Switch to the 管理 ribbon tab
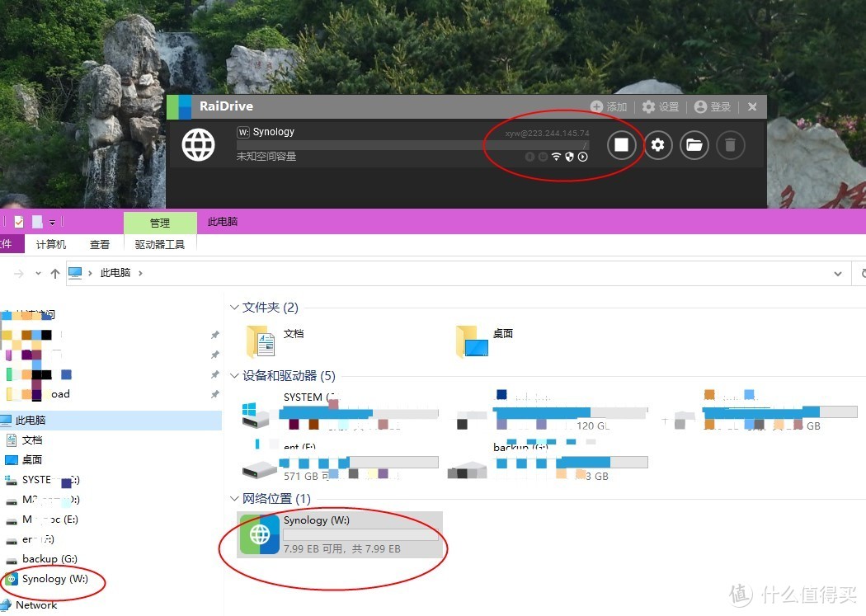This screenshot has width=866, height=616. click(159, 222)
